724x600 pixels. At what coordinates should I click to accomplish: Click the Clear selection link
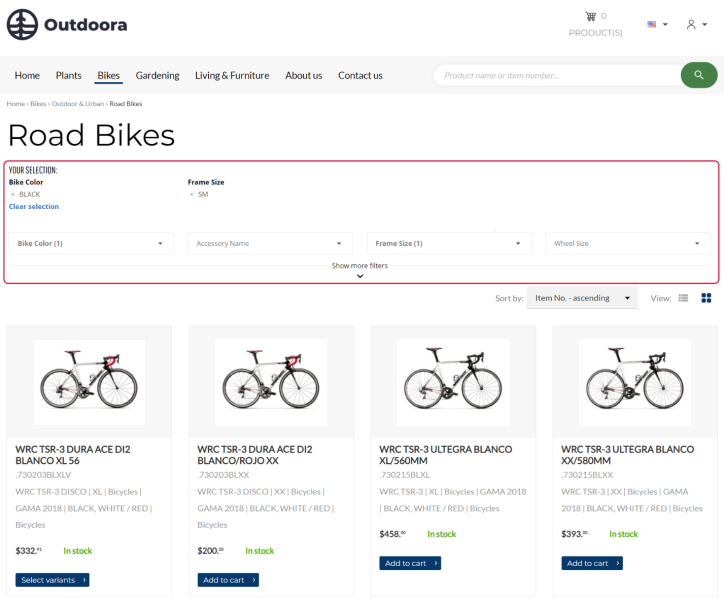pyautogui.click(x=34, y=206)
